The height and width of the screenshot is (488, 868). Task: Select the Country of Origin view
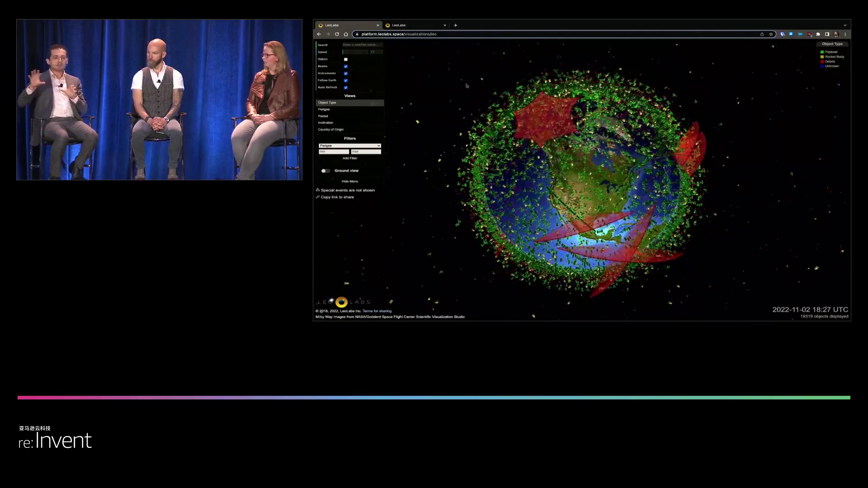[330, 130]
